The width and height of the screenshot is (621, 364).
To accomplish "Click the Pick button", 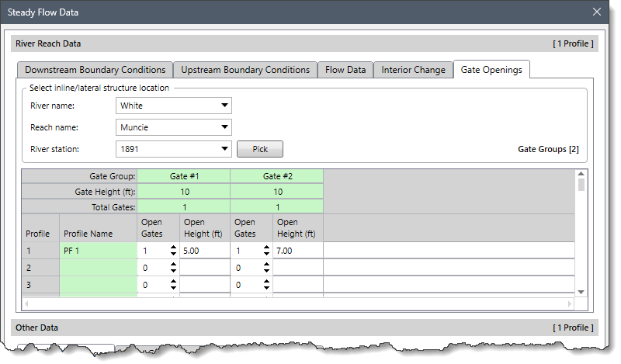I will point(260,148).
